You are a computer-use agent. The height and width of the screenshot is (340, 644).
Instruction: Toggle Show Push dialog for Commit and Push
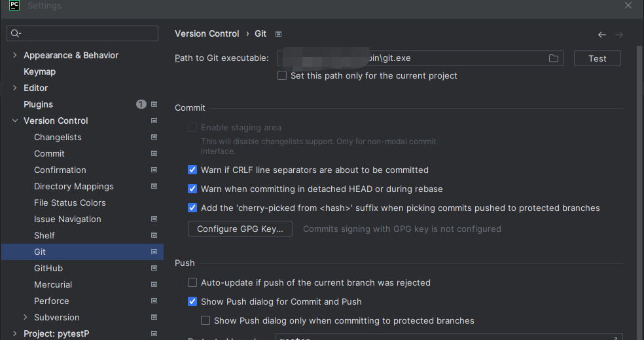(192, 301)
